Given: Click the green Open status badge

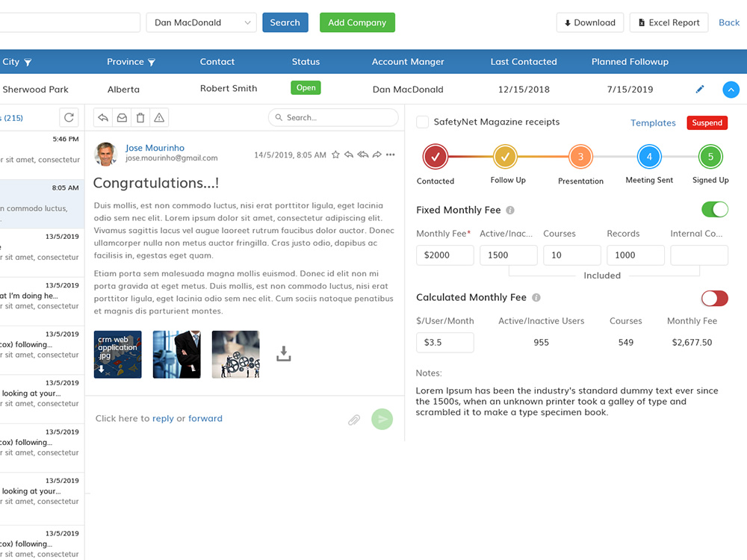Looking at the screenshot, I should pyautogui.click(x=306, y=87).
